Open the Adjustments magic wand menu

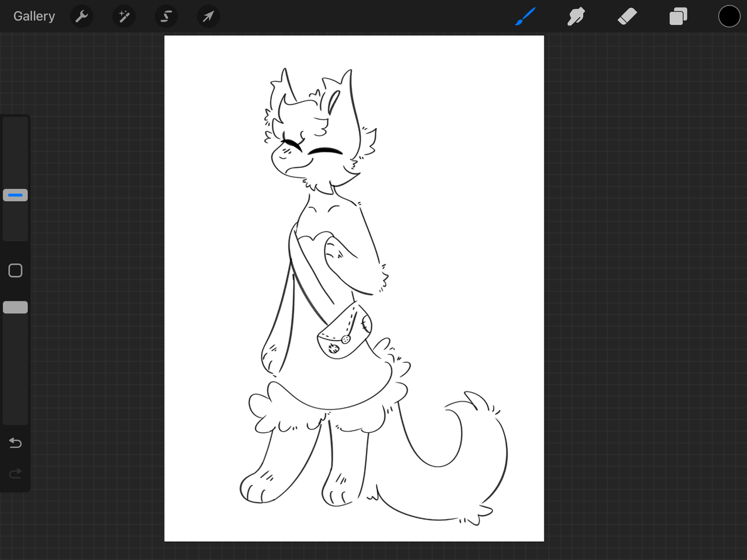(124, 16)
